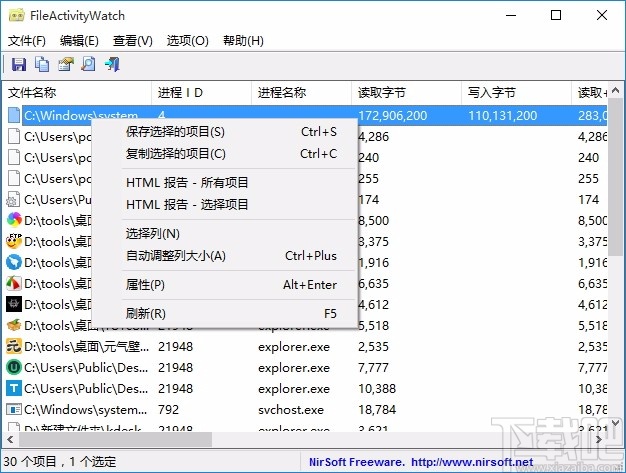This screenshot has height=473, width=626.
Task: Click the 110,131,200 written bytes cell
Action: 503,115
